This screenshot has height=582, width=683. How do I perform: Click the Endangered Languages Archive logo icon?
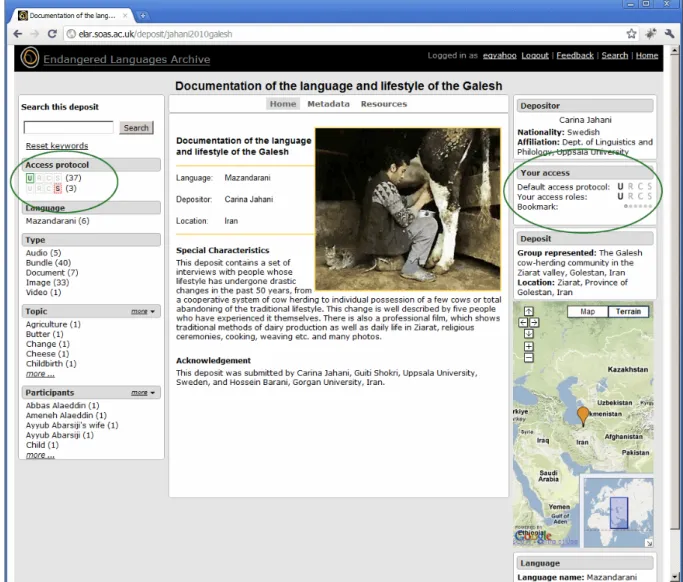point(30,58)
